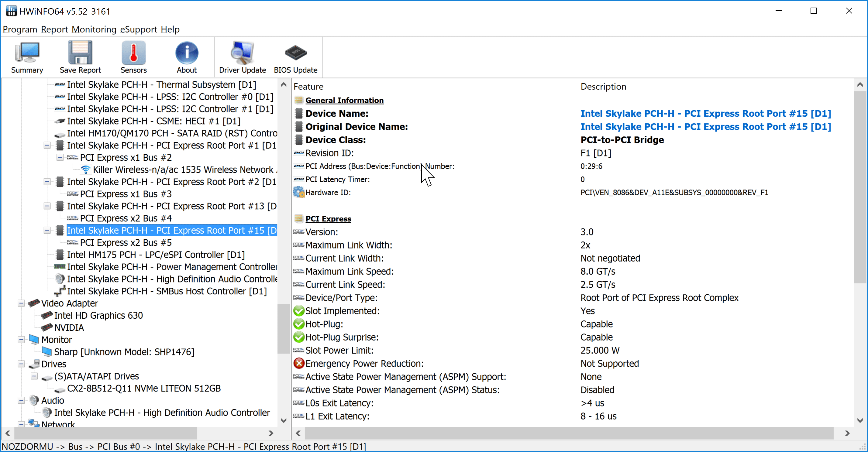
Task: Click the memory icon beside Power Management Controller
Action: 60,267
